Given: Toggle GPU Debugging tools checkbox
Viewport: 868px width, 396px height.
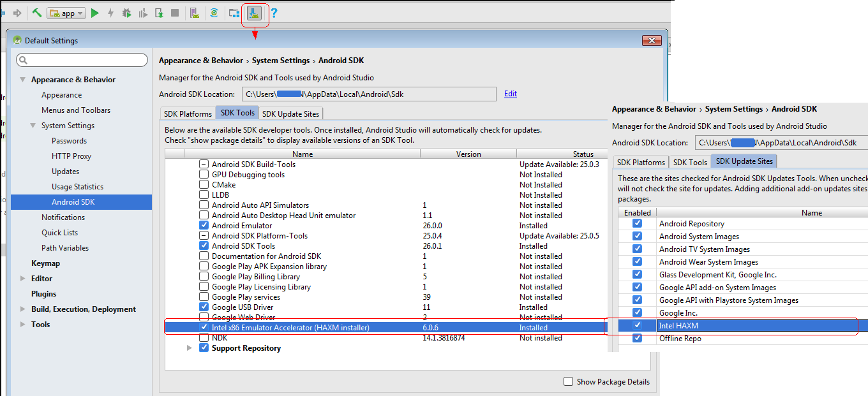Looking at the screenshot, I should click(204, 175).
